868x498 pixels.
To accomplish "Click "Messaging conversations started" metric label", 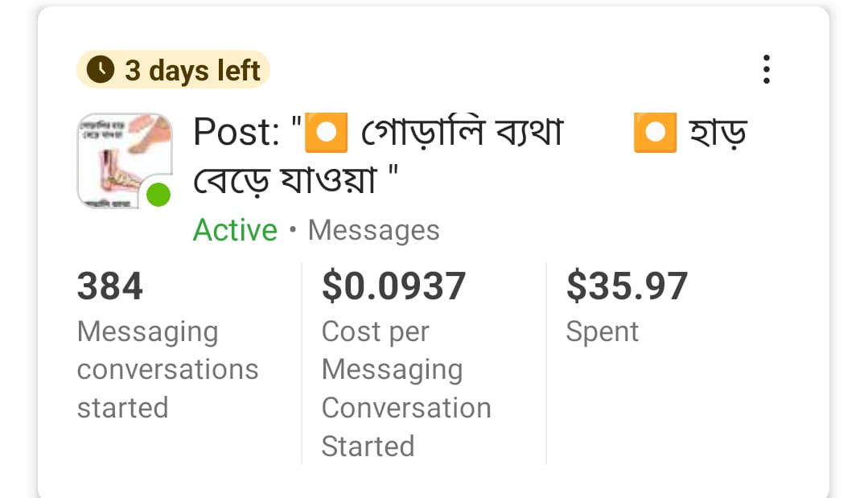I will point(167,369).
